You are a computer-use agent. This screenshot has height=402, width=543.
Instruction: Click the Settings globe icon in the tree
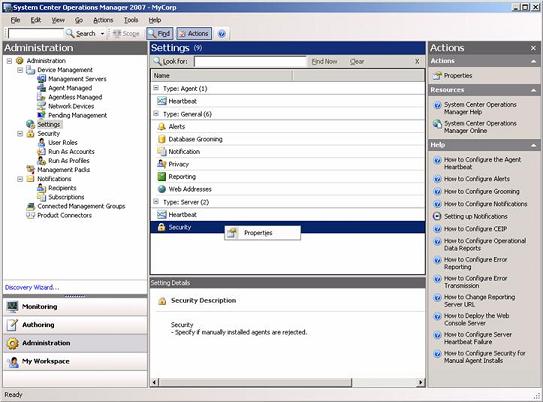coord(30,124)
